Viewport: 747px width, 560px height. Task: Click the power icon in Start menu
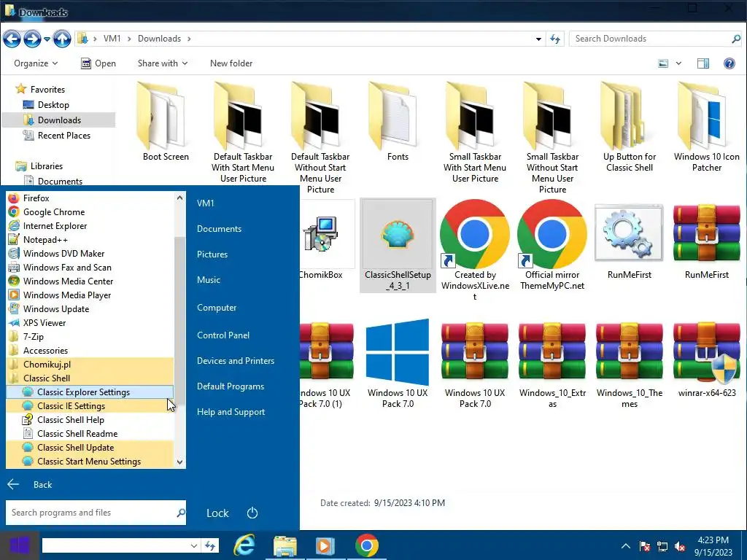tap(252, 513)
